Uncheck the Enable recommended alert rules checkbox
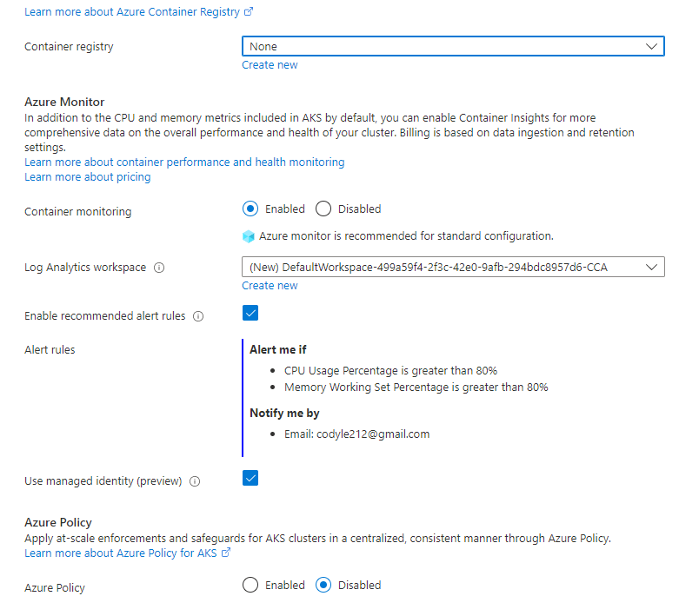Screen dimensions: 699x616 click(x=250, y=313)
